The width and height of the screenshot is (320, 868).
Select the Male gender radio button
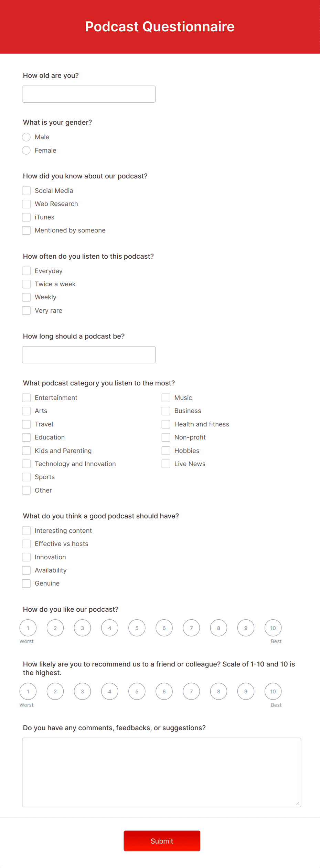coord(26,137)
